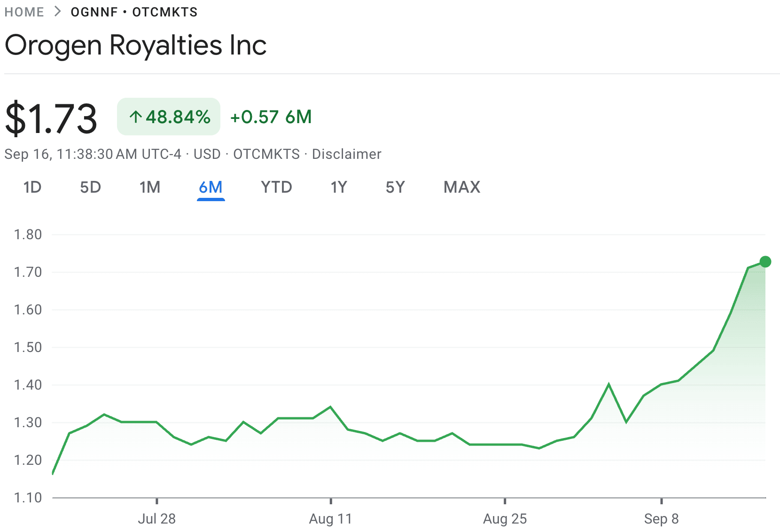This screenshot has width=780, height=532.
Task: Click the 1.70 y-axis label
Action: pos(28,272)
